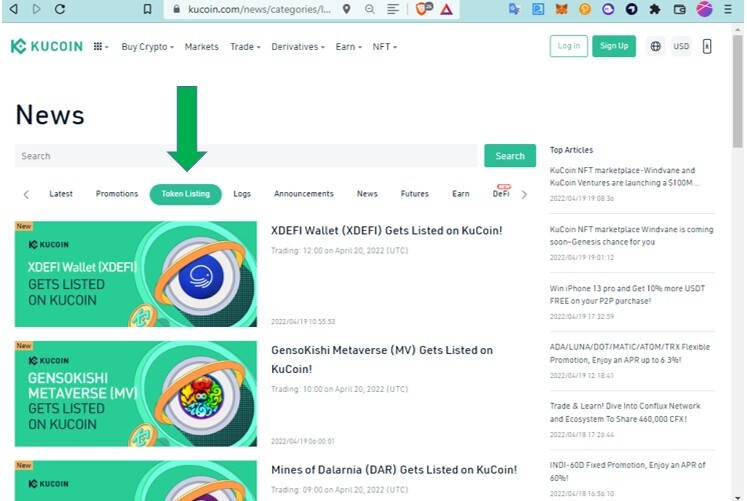Open the Markets page
Screen dimensions: 747x501
[202, 47]
